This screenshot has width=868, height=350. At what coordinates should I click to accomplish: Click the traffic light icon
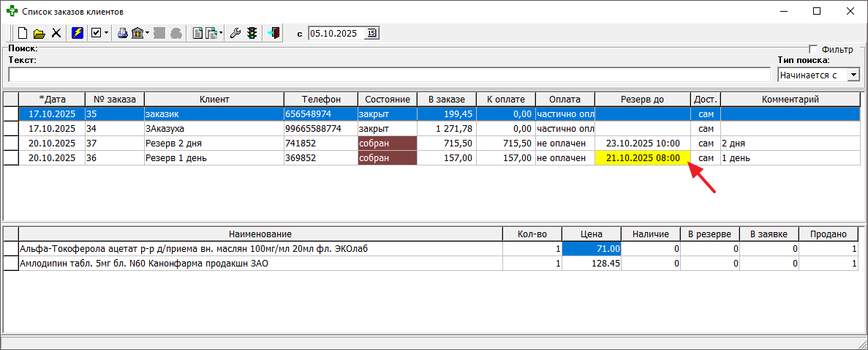(x=252, y=34)
